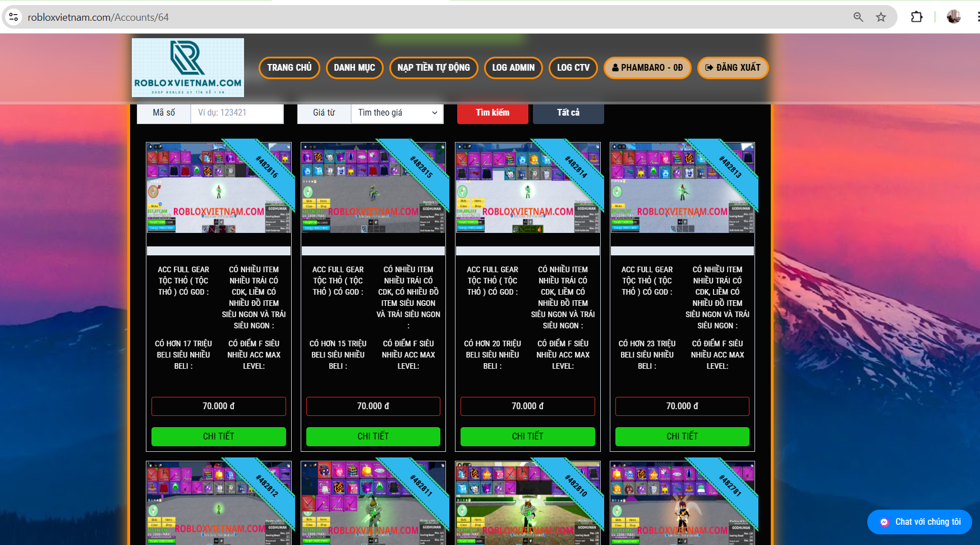Open thumbnail of account #482781
Image resolution: width=980 pixels, height=545 pixels.
tap(682, 503)
